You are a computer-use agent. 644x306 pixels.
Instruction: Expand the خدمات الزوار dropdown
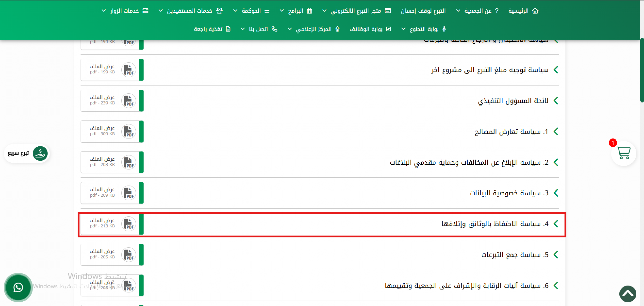pyautogui.click(x=125, y=11)
